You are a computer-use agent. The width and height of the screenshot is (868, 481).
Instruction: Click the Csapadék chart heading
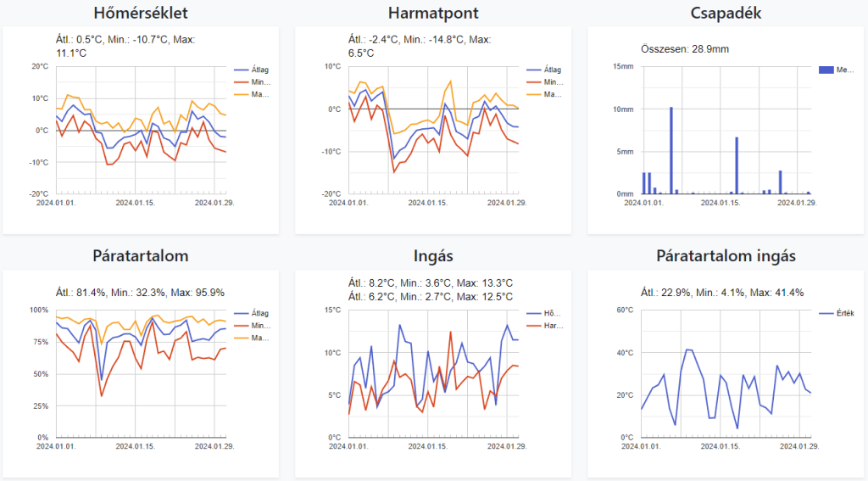click(726, 13)
